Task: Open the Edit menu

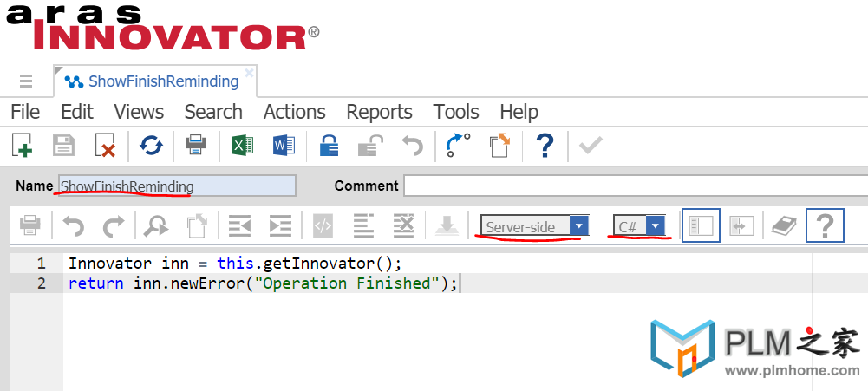Action: point(77,112)
